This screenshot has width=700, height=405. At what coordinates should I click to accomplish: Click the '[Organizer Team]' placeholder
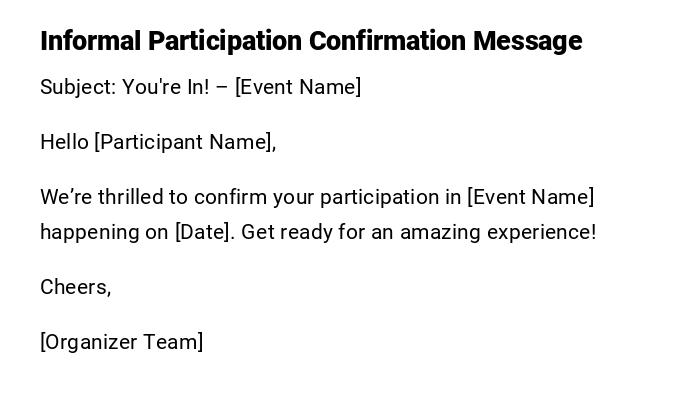(121, 342)
